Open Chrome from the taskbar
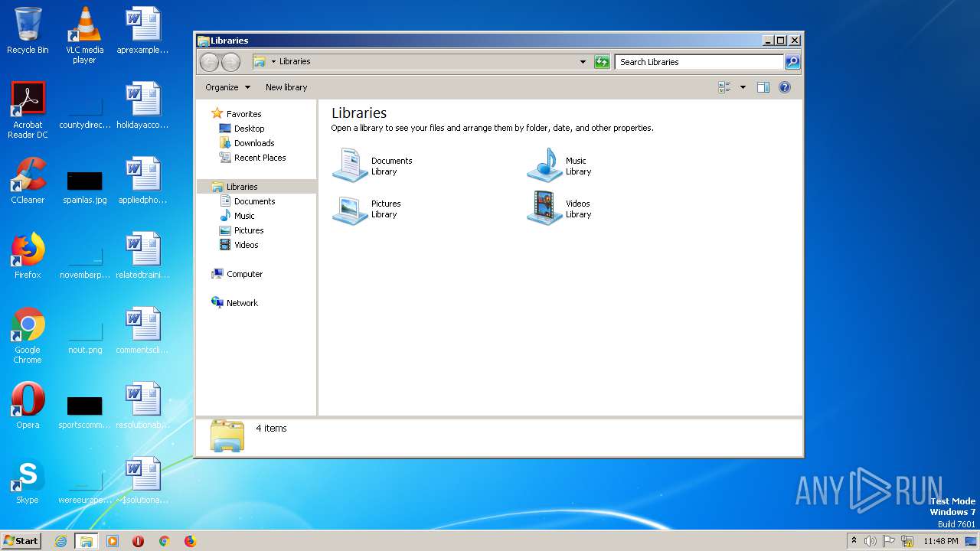The height and width of the screenshot is (551, 980). [164, 541]
